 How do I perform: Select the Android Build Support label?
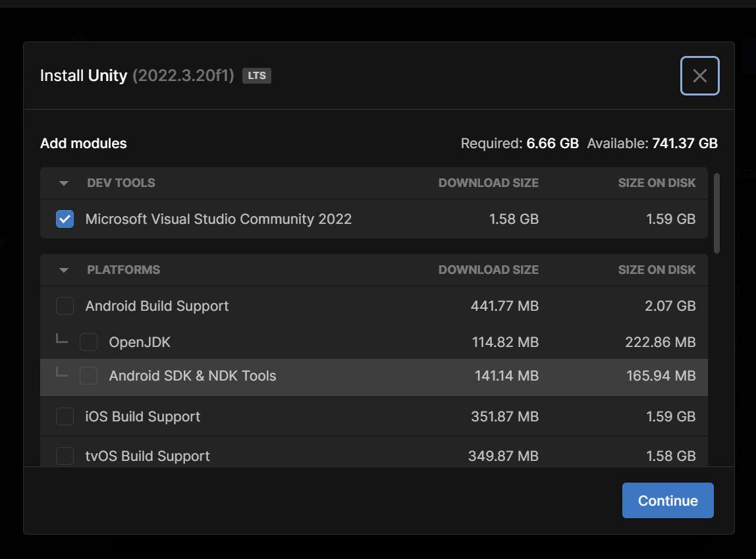pyautogui.click(x=157, y=306)
